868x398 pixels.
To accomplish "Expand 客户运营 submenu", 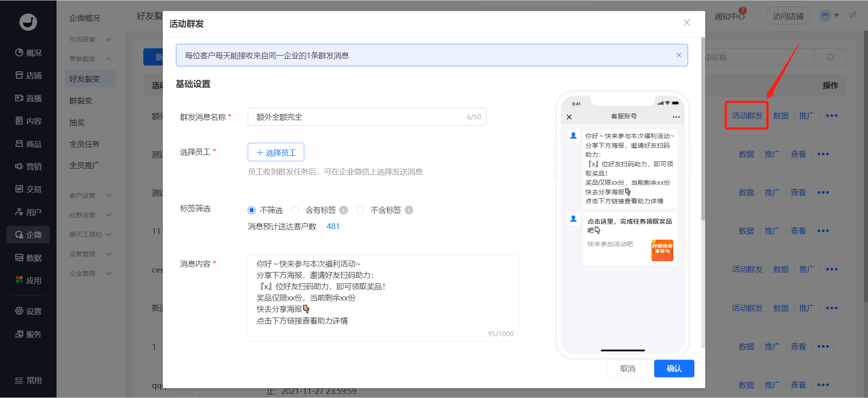I will tap(90, 196).
